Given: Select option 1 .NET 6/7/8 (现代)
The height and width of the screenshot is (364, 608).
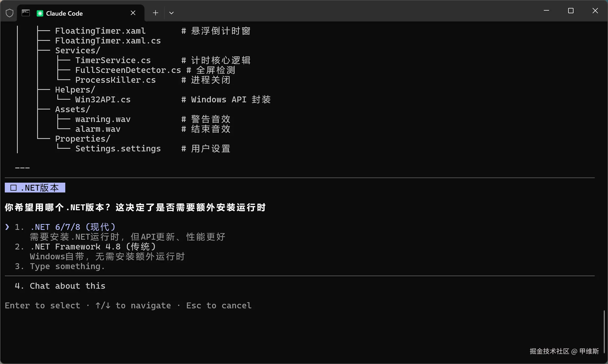Looking at the screenshot, I should pyautogui.click(x=72, y=227).
